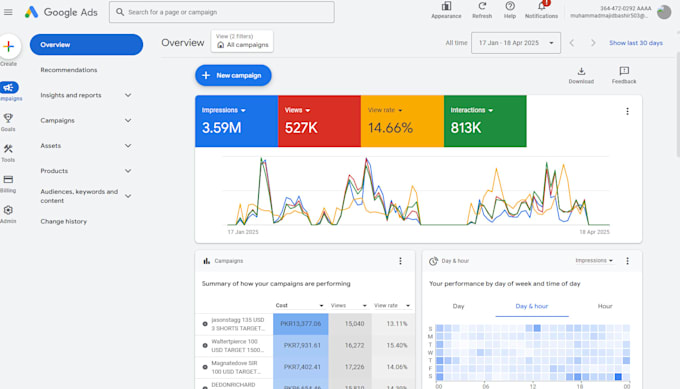The width and height of the screenshot is (680, 389).
Task: Open the Admin gear icon
Action: [x=8, y=210]
